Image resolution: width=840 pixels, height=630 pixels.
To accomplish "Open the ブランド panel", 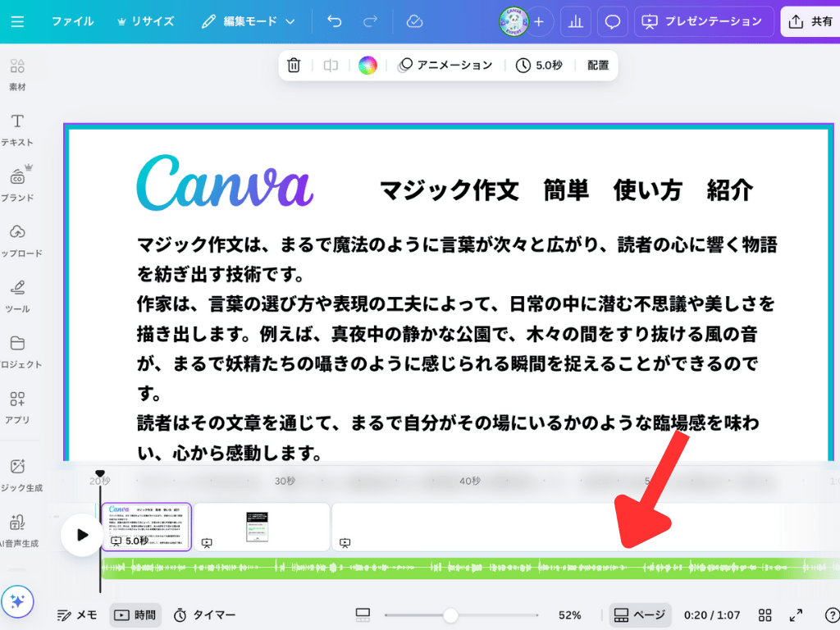I will pos(17,185).
